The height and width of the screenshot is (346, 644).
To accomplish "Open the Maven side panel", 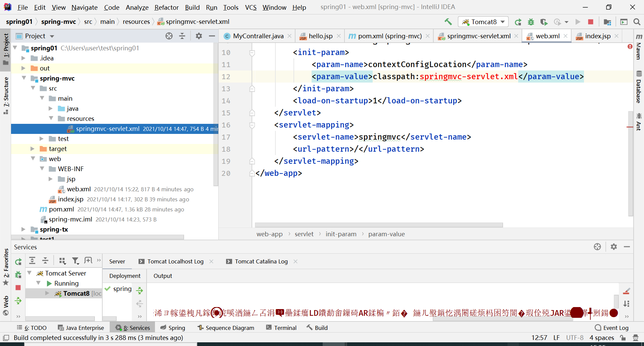I will click(639, 47).
